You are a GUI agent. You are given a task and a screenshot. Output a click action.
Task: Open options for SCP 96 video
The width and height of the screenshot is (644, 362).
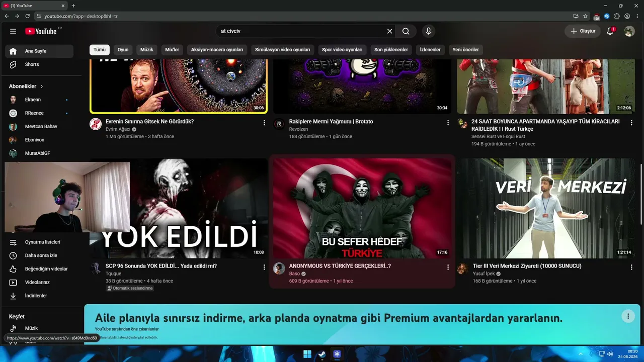tap(264, 267)
